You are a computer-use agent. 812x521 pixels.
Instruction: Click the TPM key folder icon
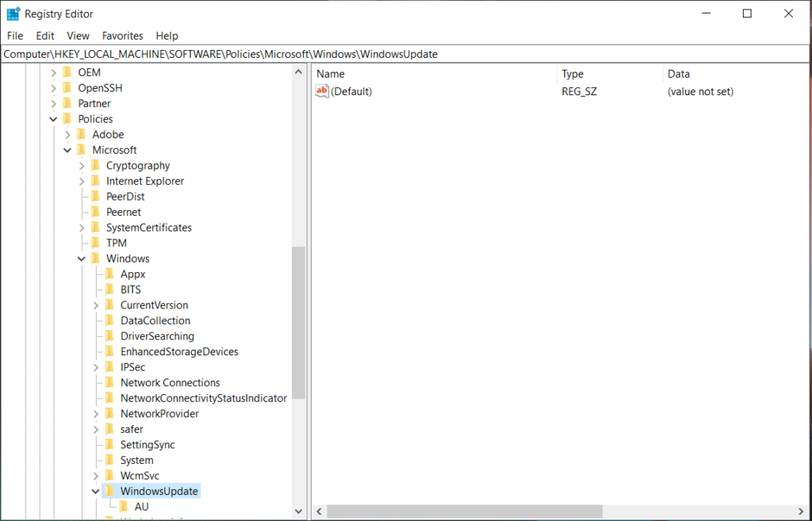[x=96, y=243]
